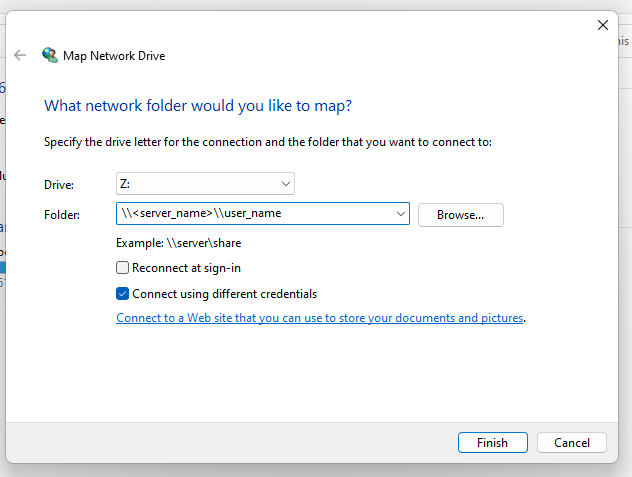Screen dimensions: 632x477
Task: Click the 'Map Network Drive' title text
Action: (x=114, y=56)
